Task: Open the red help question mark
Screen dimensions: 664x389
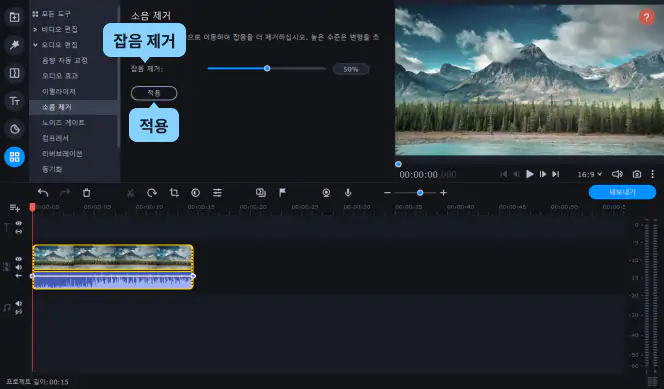Action: click(x=646, y=17)
